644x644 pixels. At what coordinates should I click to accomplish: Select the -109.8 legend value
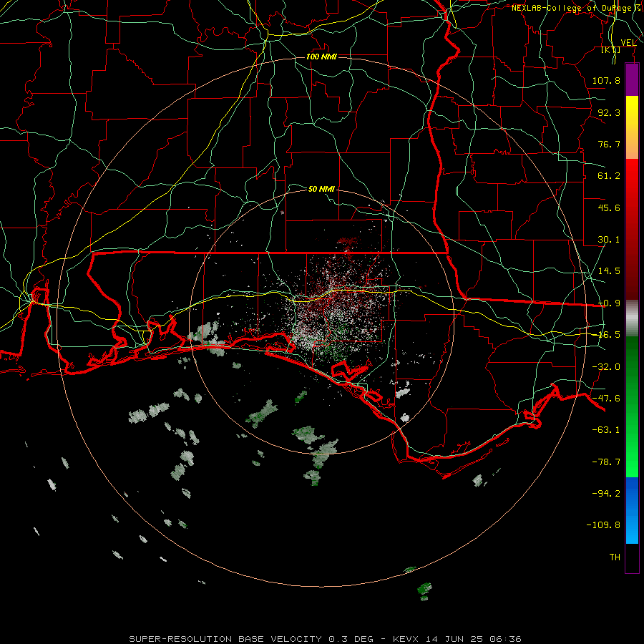(603, 525)
